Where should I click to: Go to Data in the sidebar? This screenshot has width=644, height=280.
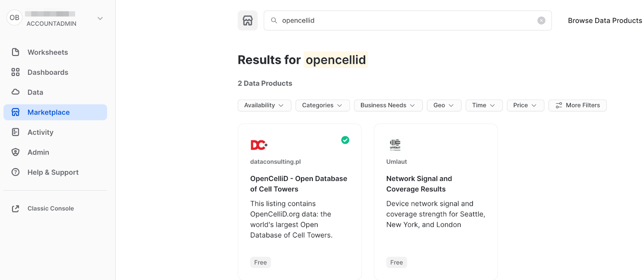point(35,93)
